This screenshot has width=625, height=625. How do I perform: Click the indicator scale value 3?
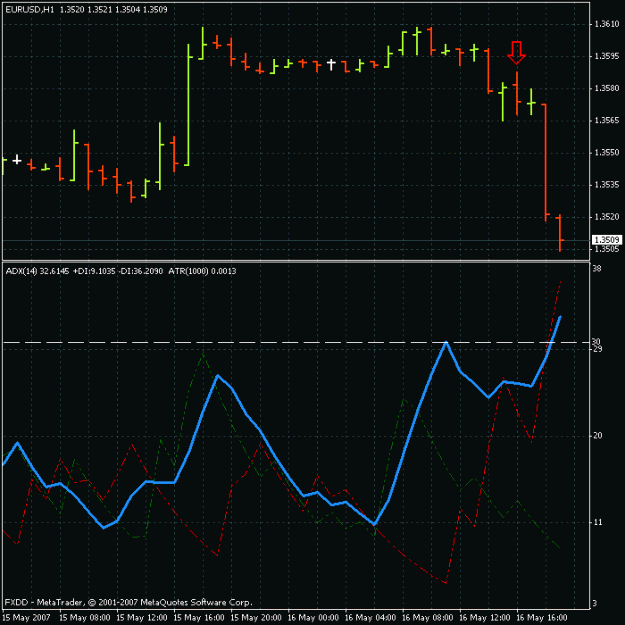595,603
